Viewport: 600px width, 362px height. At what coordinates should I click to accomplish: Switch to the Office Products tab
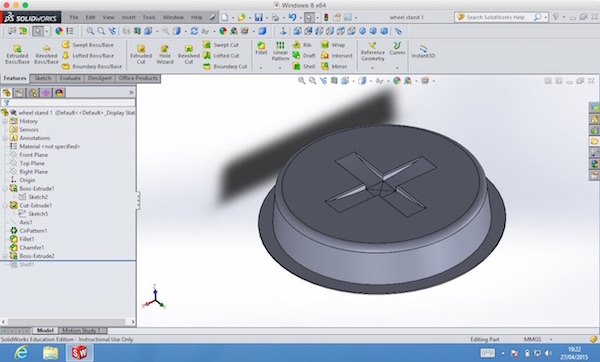coord(138,78)
